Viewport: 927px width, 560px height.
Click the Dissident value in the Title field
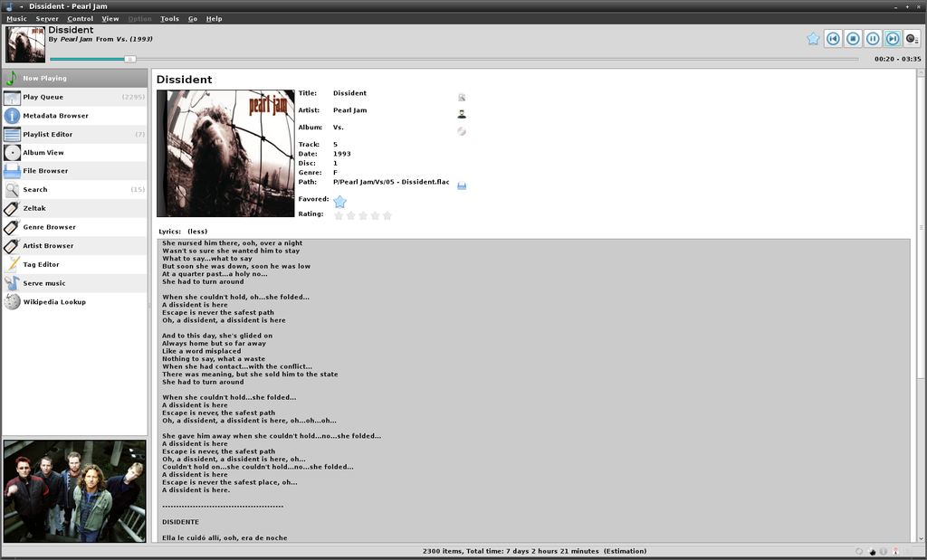[x=349, y=93]
